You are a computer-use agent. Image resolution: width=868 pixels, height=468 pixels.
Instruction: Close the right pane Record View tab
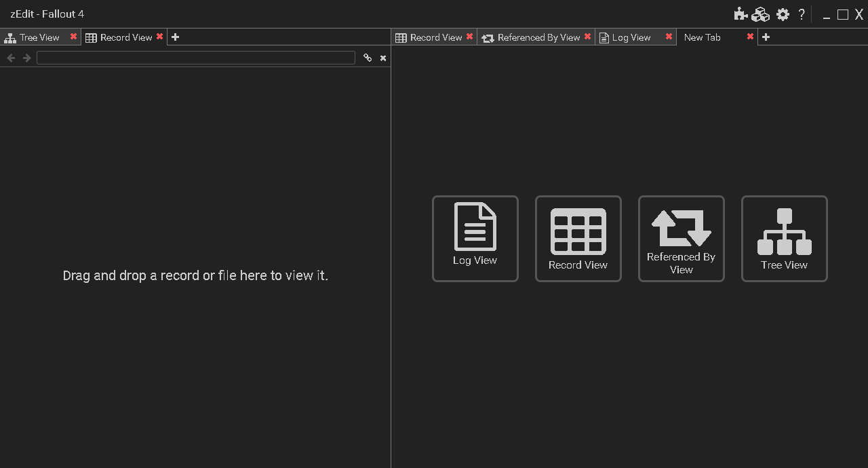point(469,37)
